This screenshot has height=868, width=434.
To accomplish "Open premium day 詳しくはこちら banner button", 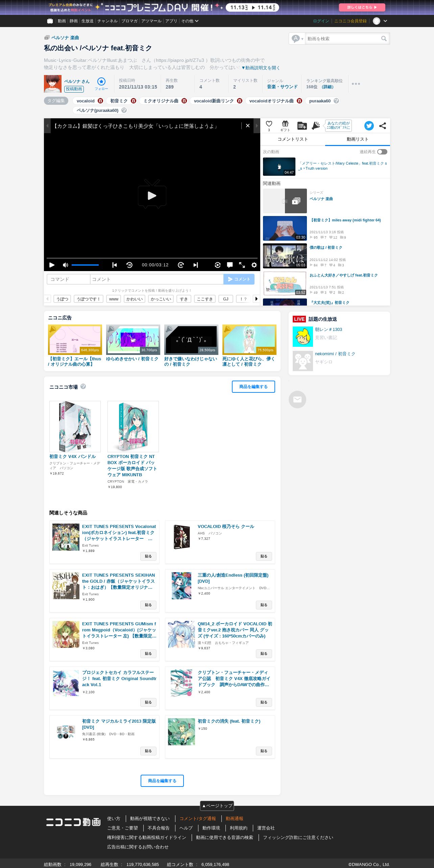I will click(362, 7).
